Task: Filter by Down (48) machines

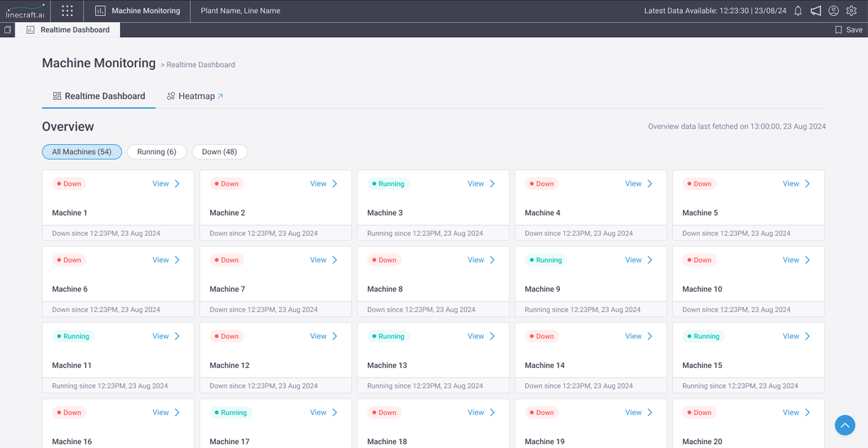Action: 219,152
